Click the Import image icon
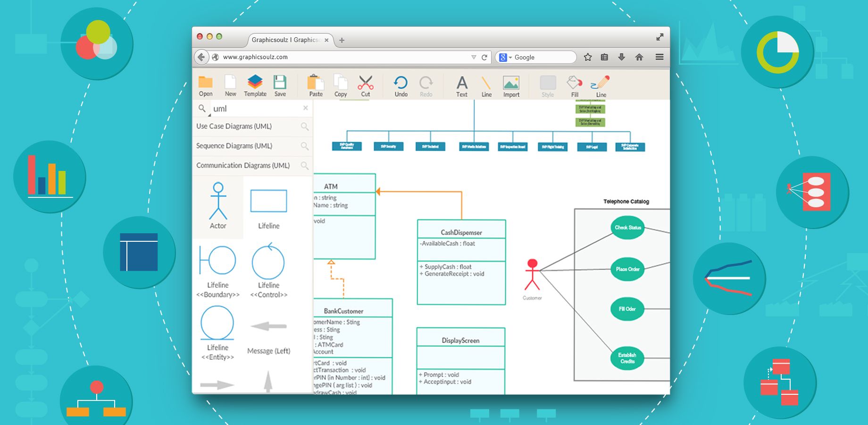This screenshot has width=868, height=425. click(x=511, y=83)
